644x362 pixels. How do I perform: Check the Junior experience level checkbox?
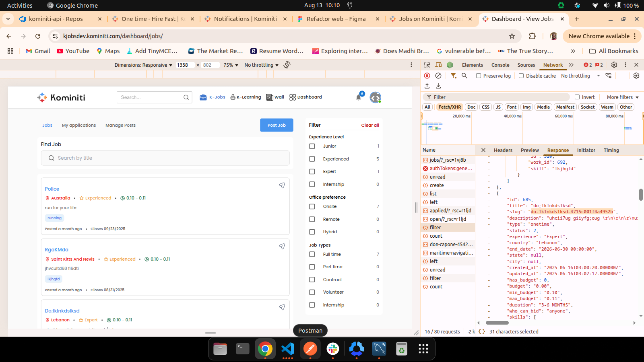click(x=312, y=146)
